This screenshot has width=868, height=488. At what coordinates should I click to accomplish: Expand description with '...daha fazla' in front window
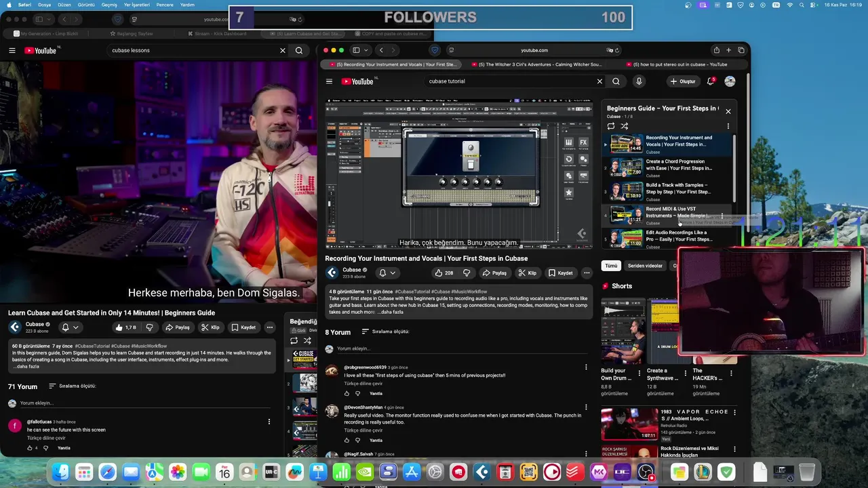pyautogui.click(x=391, y=312)
